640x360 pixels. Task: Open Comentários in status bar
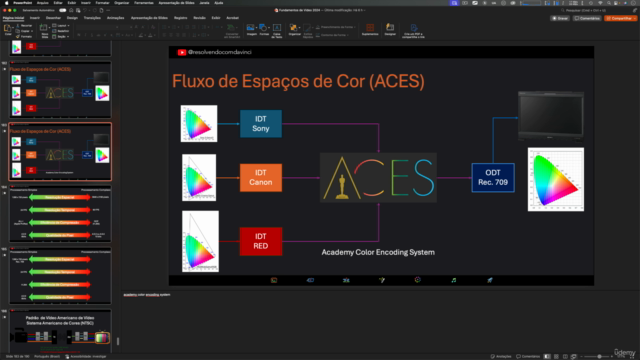pos(528,356)
